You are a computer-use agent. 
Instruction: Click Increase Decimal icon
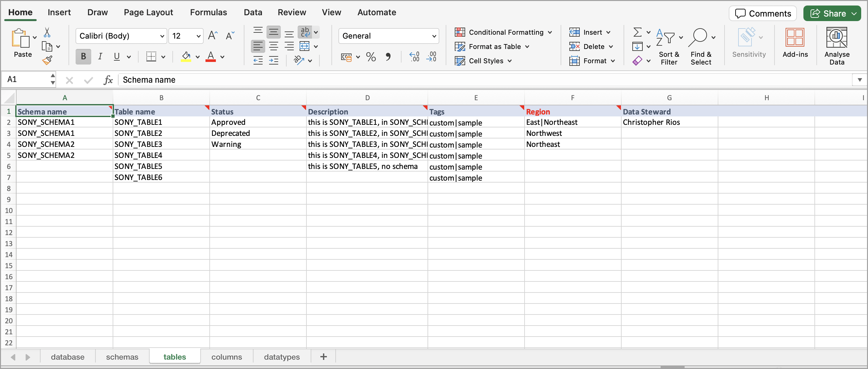[414, 56]
